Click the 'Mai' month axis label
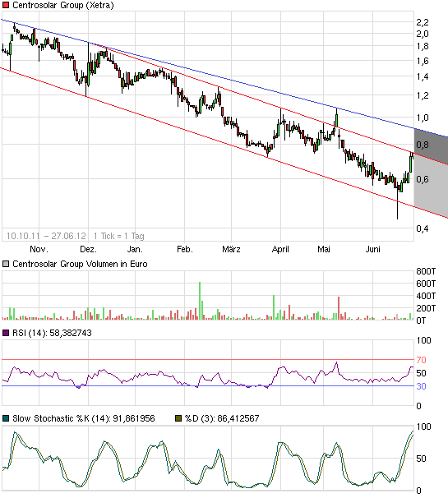This screenshot has height=498, width=448. (x=323, y=249)
